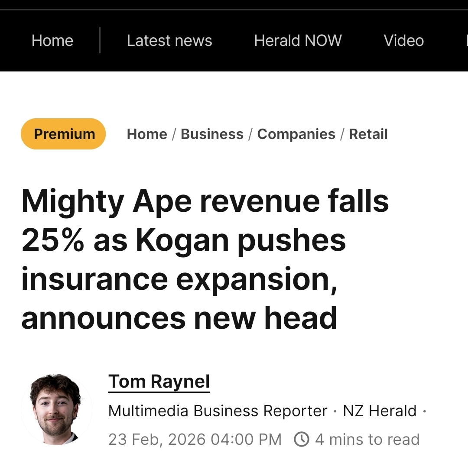The width and height of the screenshot is (468, 476).
Task: Open Home in the breadcrumb trail
Action: [x=147, y=134]
